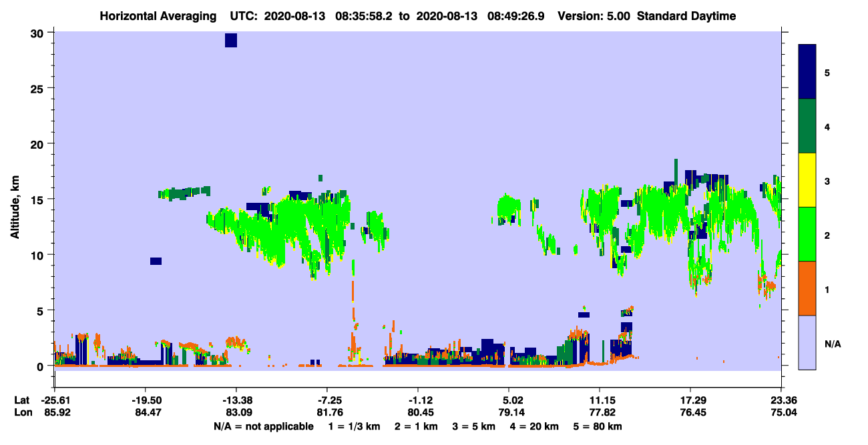Image resolution: width=868 pixels, height=445 pixels.
Task: Click the 'Horizontal Averaging' title text
Action: pos(158,16)
